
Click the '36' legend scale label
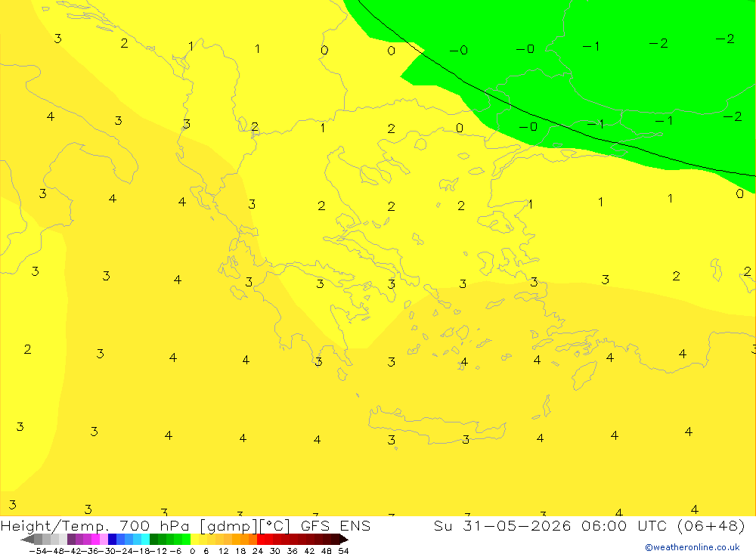292,551
